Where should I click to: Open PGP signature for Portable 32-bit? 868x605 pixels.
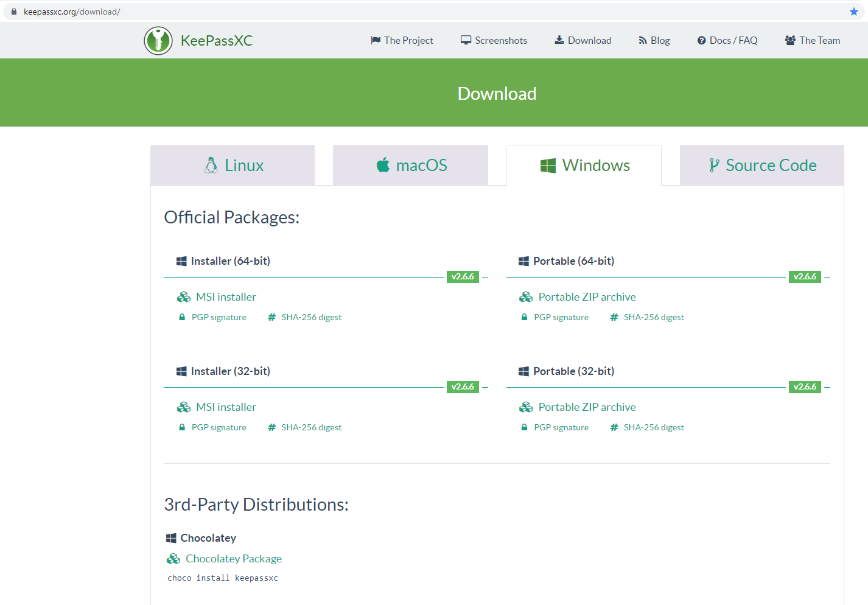pyautogui.click(x=561, y=427)
